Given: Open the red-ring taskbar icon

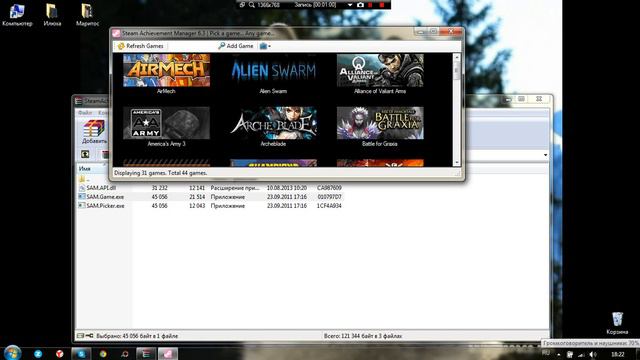Looking at the screenshot, I should [x=124, y=354].
